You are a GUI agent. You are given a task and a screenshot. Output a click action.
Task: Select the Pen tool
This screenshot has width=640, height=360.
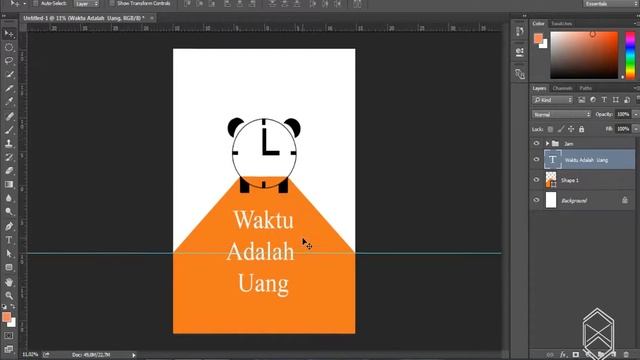(9, 227)
